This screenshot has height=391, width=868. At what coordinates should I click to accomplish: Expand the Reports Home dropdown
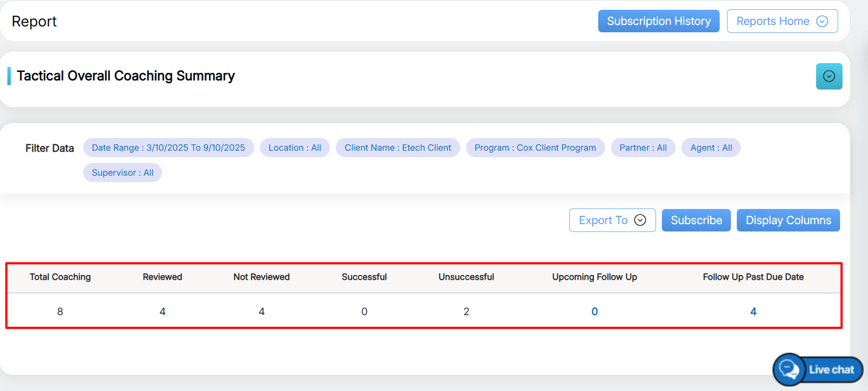click(782, 21)
